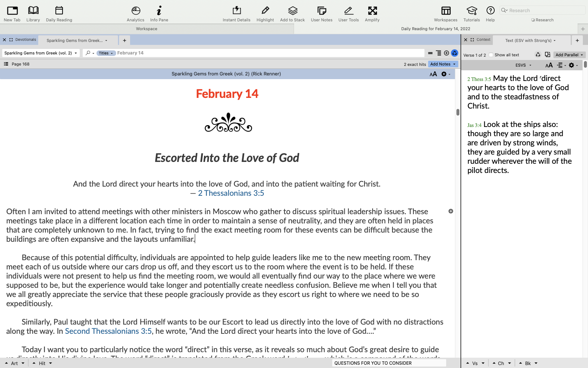588x368 pixels.
Task: Click the detach pane icon in Context
Action: [x=548, y=54]
